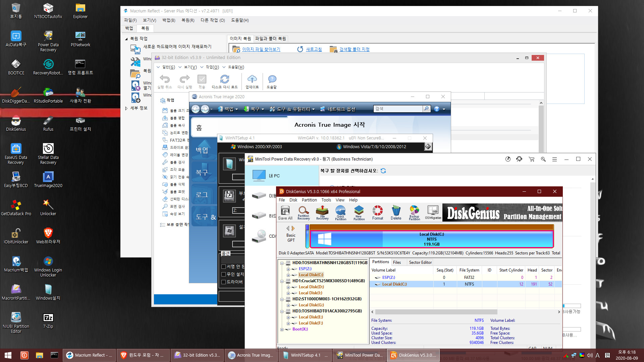Expand Local Disk(D:) tree node
644x362 pixels.
(288, 287)
